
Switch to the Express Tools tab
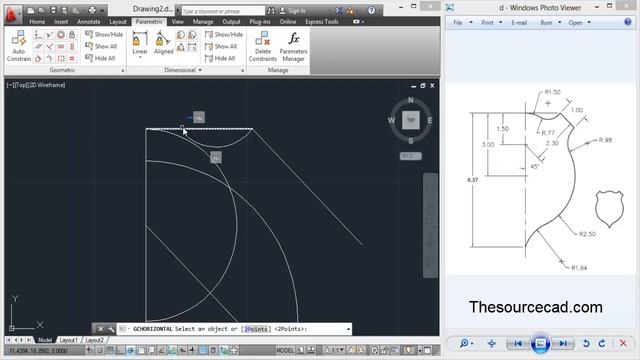(x=322, y=22)
